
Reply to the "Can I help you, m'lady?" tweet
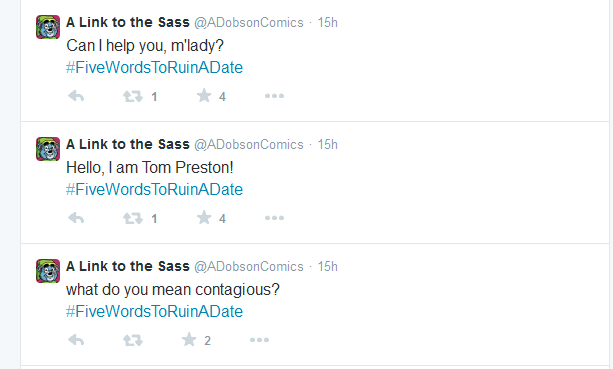76,96
